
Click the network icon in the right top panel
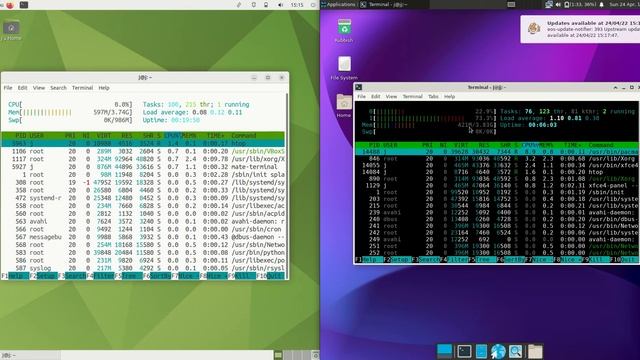pos(549,4)
